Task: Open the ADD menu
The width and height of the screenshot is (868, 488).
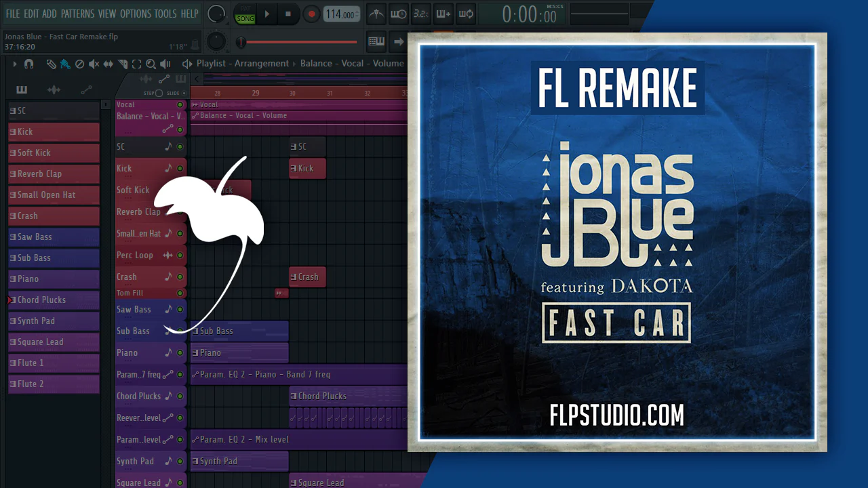Action: (50, 14)
